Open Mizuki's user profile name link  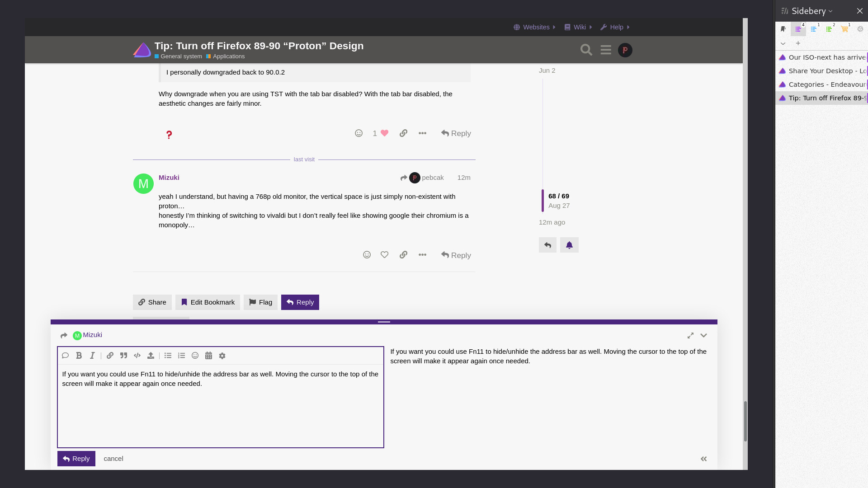coord(169,178)
